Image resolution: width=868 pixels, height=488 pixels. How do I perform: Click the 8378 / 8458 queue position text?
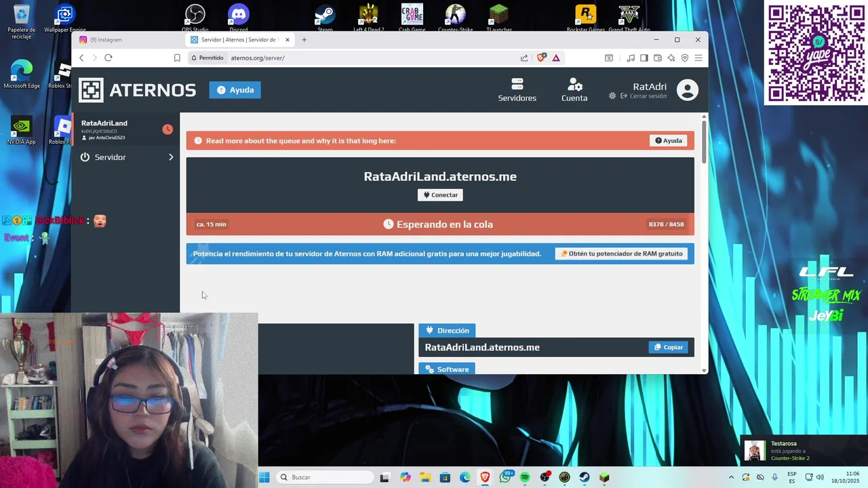click(x=666, y=224)
